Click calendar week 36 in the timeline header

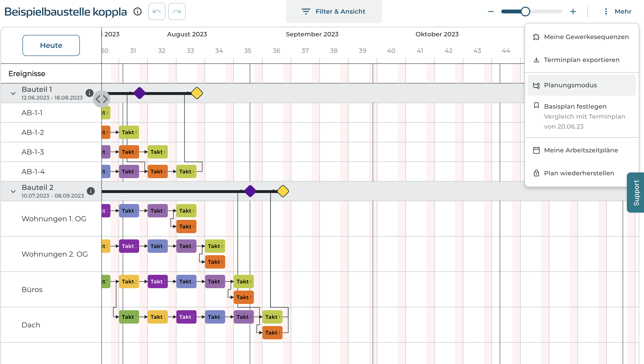pos(276,51)
